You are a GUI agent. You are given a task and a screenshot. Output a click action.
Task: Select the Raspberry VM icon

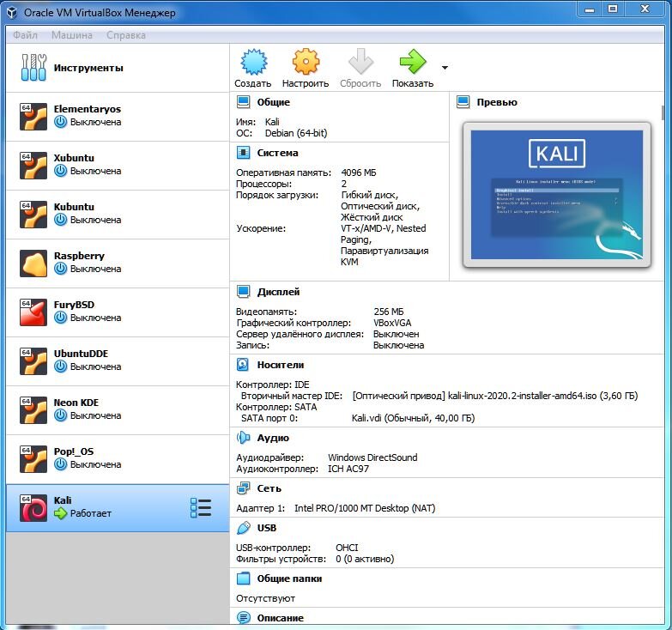coord(33,264)
